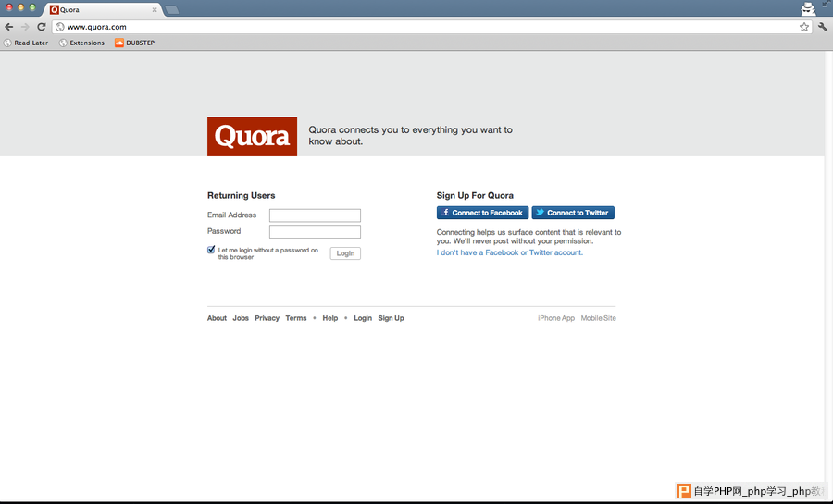This screenshot has width=833, height=504.
Task: Open a new tab
Action: pos(171,9)
